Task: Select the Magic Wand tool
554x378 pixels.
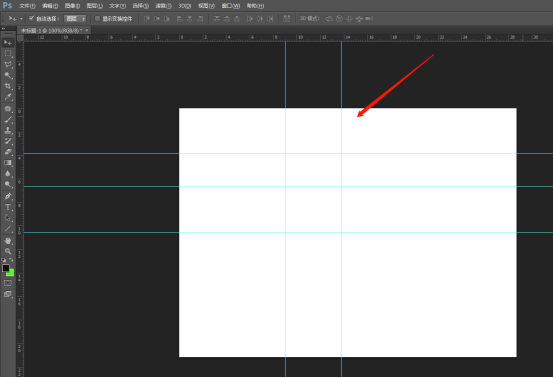Action: tap(8, 76)
